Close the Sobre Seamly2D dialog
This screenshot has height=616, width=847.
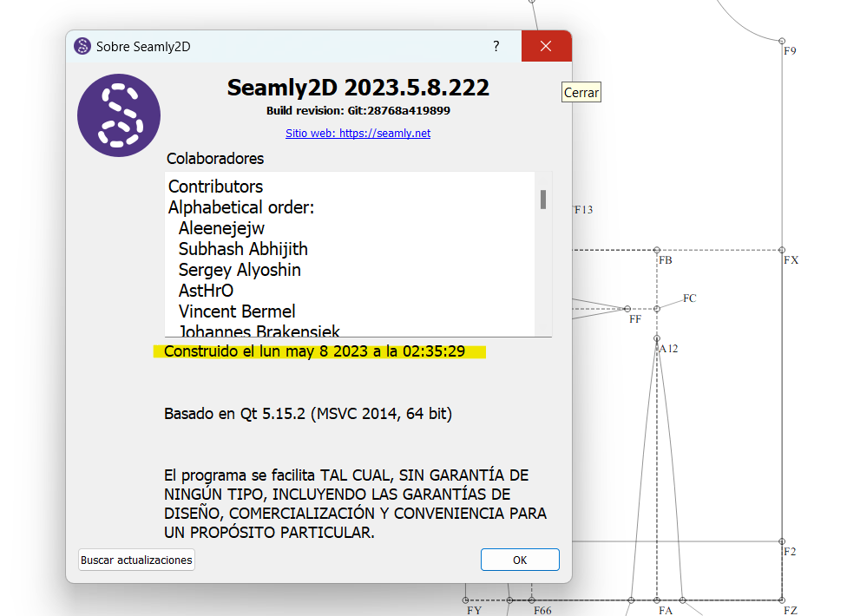click(x=546, y=46)
